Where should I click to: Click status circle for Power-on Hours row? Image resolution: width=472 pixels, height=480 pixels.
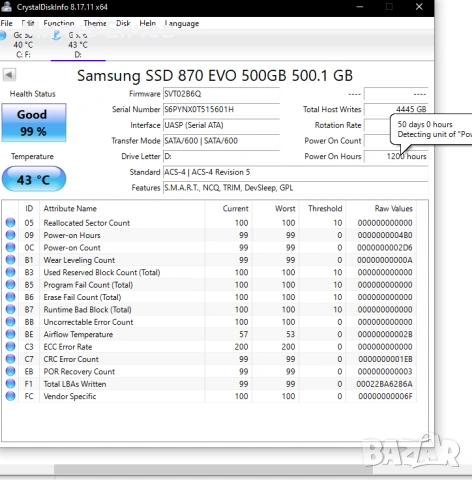coord(11,235)
